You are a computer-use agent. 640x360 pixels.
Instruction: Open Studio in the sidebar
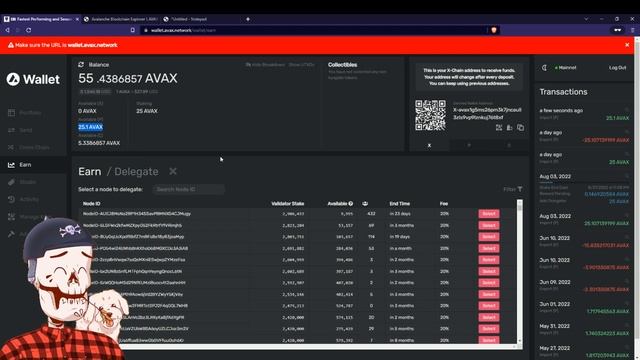22,182
